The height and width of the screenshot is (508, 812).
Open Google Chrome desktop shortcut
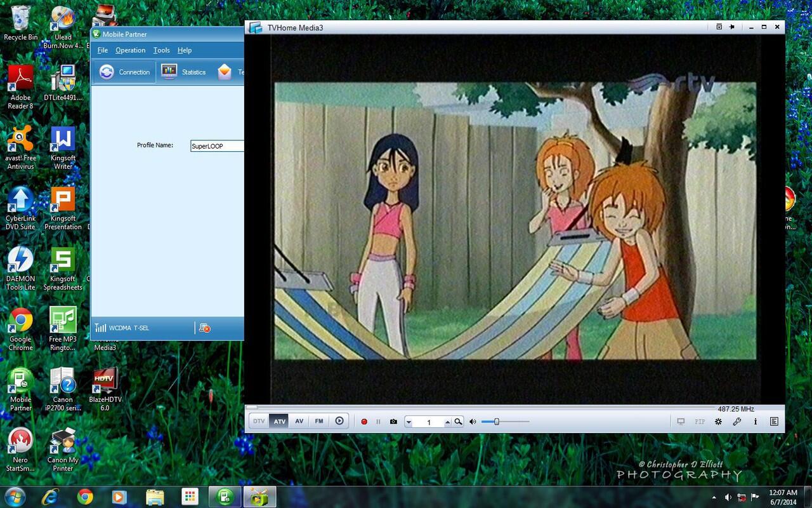point(20,328)
